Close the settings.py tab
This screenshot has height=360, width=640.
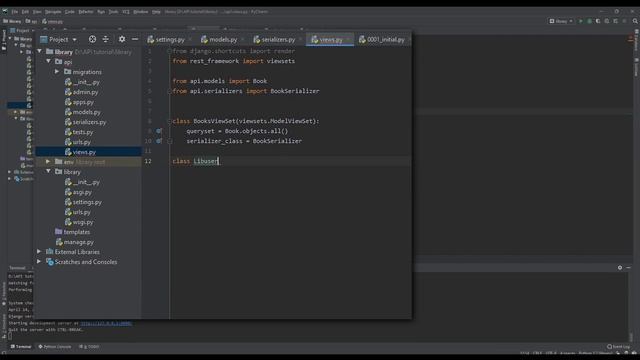190,40
